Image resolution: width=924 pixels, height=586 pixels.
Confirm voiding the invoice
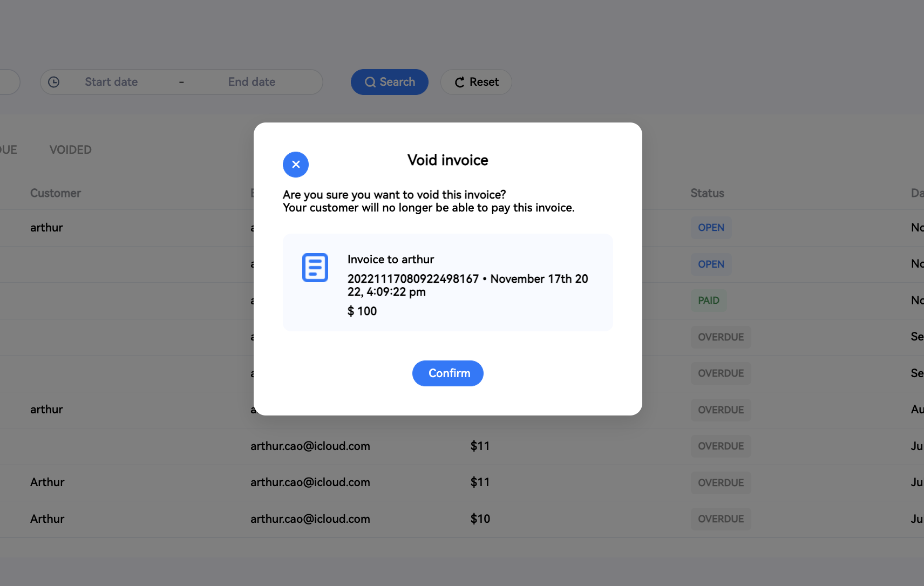click(447, 373)
